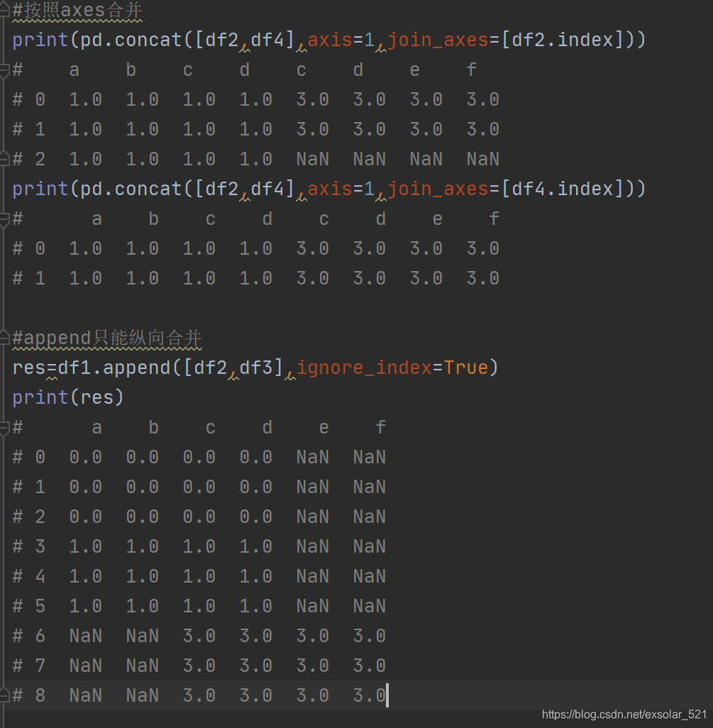The image size is (713, 728).
Task: Place cursor in '#按照axes合并' comment text
Action: pyautogui.click(x=77, y=11)
